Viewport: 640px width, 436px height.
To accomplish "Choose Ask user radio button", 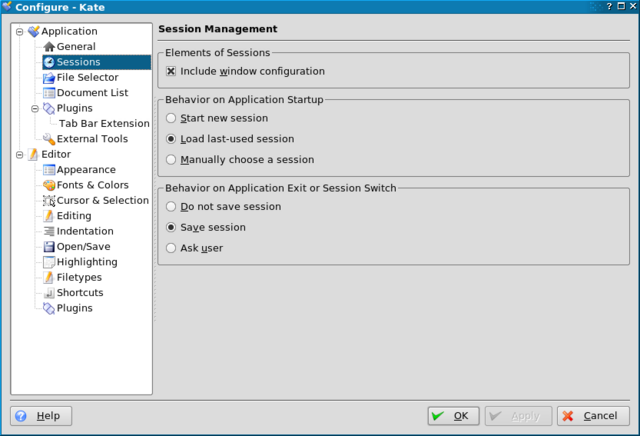I will [x=171, y=248].
